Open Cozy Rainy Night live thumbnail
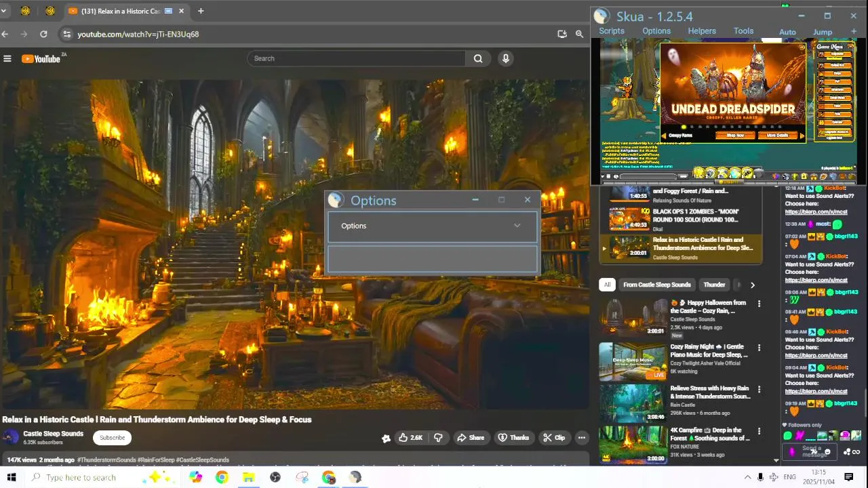Screen dimensions: 868x488 (633, 361)
